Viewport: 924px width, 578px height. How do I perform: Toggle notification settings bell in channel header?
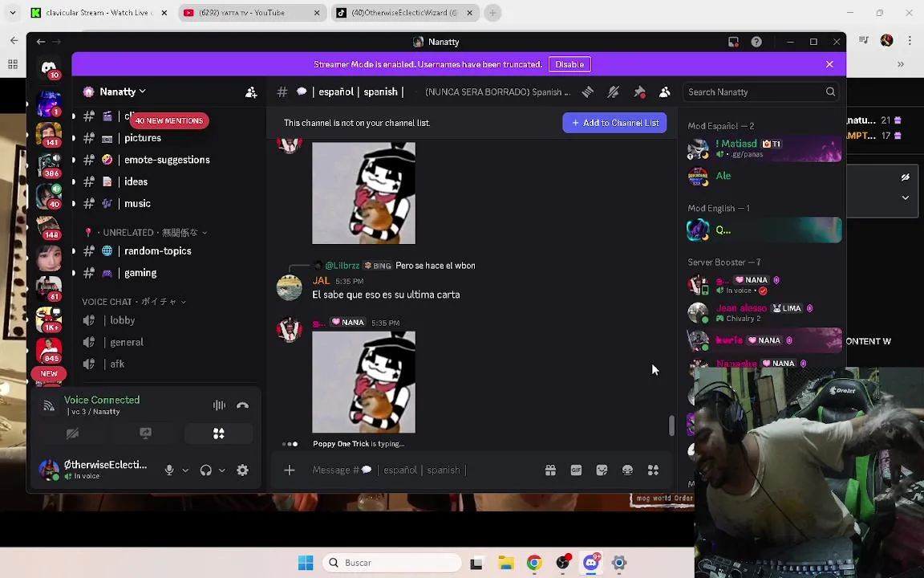[614, 92]
